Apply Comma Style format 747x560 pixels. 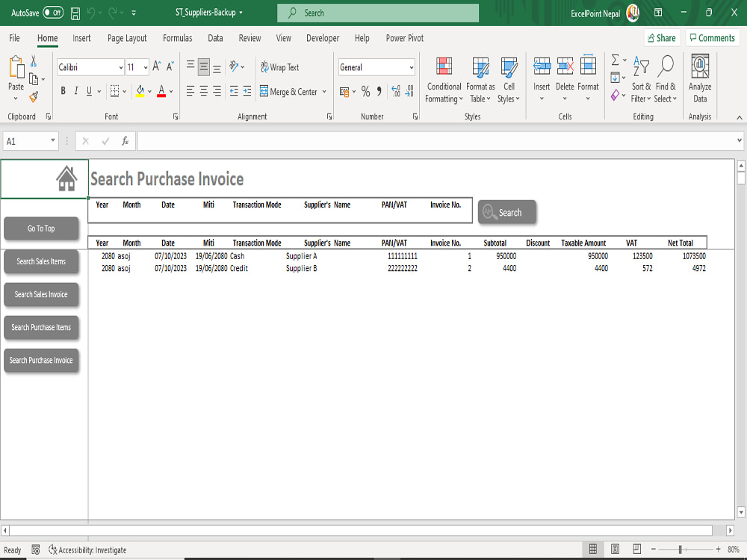click(379, 91)
